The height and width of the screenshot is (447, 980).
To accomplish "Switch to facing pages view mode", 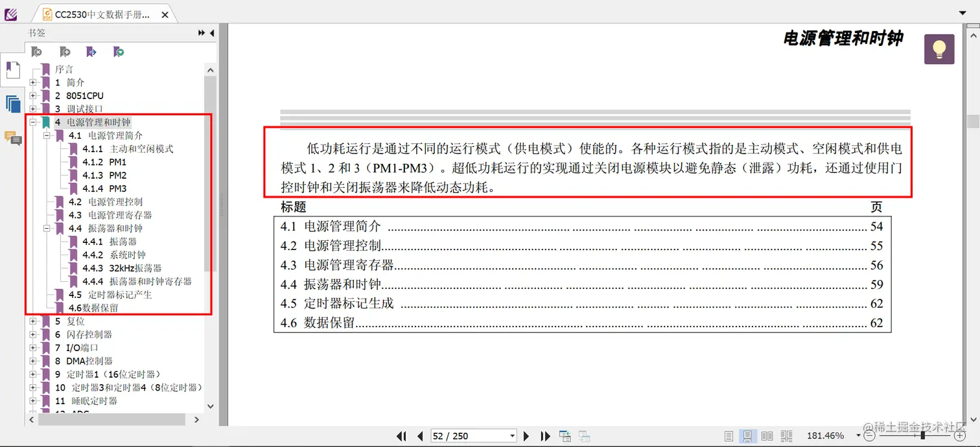I will (x=767, y=436).
